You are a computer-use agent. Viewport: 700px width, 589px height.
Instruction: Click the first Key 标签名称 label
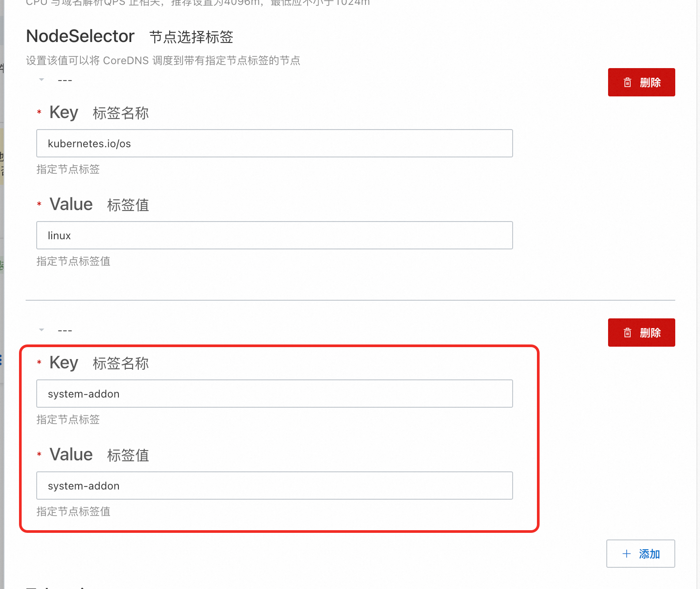click(x=99, y=113)
